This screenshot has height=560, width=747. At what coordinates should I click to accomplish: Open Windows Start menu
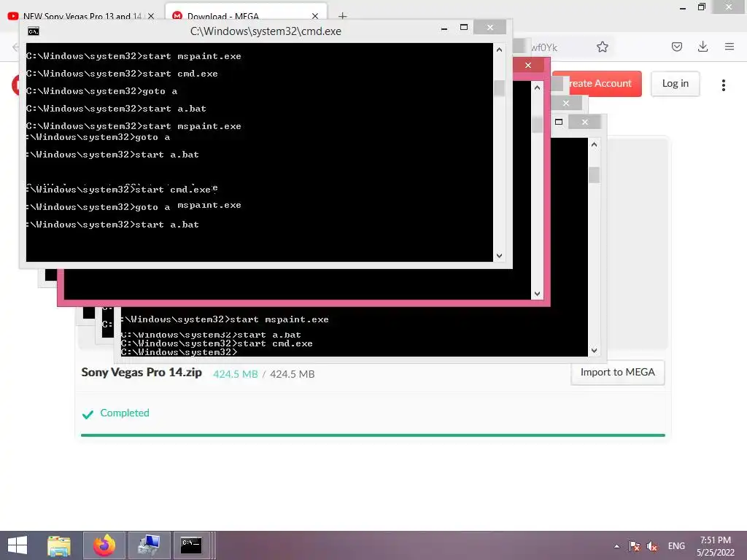(18, 545)
